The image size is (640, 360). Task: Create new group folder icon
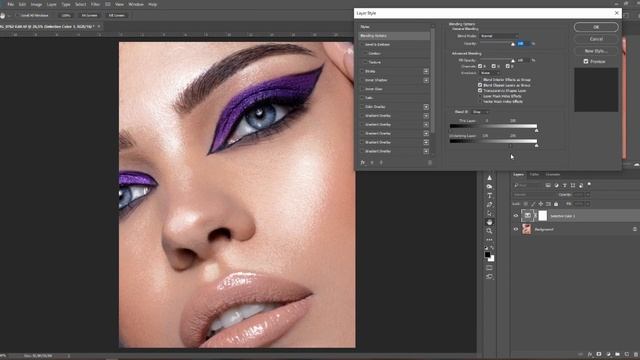click(618, 354)
